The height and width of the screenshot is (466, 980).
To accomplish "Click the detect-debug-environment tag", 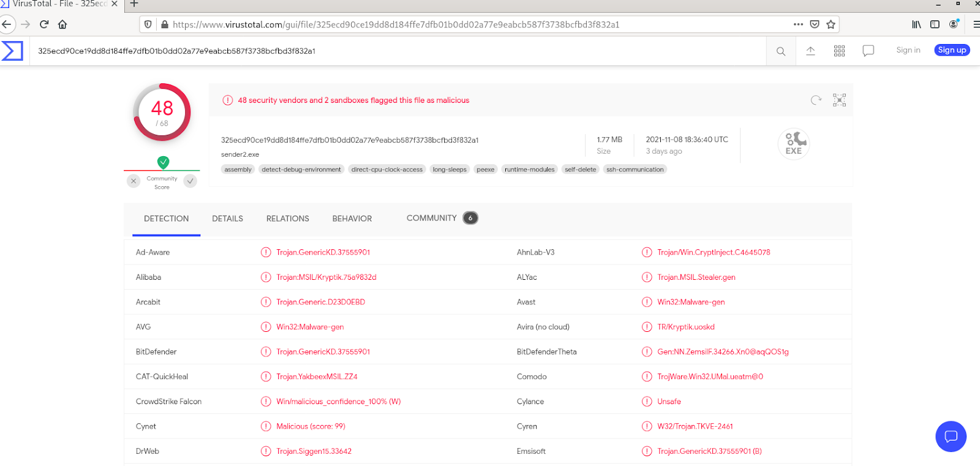I will [x=301, y=170].
